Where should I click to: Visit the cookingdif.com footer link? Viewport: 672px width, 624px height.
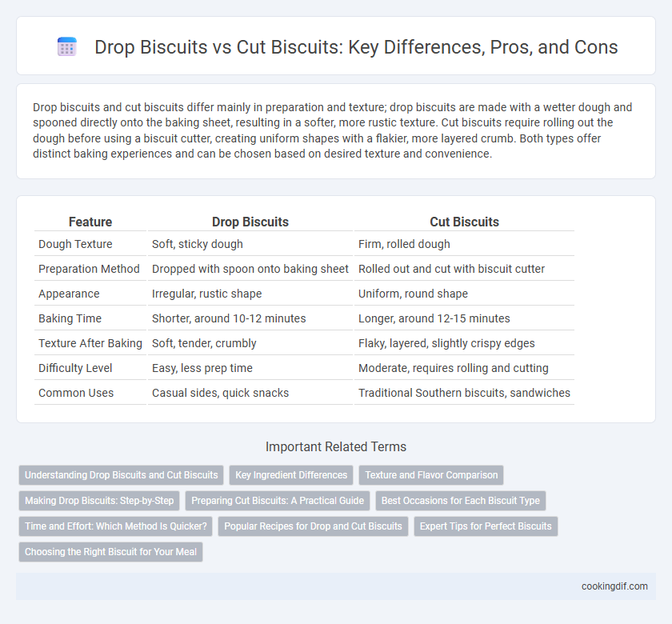[614, 586]
